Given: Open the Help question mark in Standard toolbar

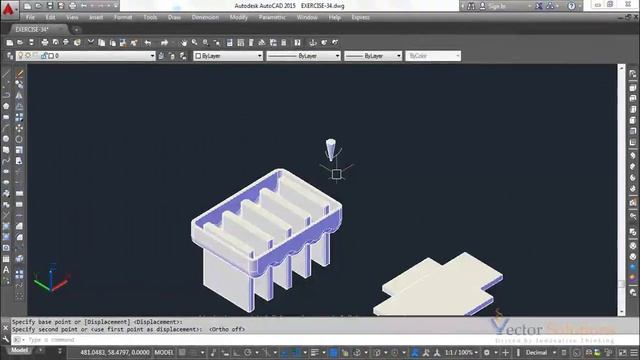Looking at the screenshot, I should tap(297, 42).
